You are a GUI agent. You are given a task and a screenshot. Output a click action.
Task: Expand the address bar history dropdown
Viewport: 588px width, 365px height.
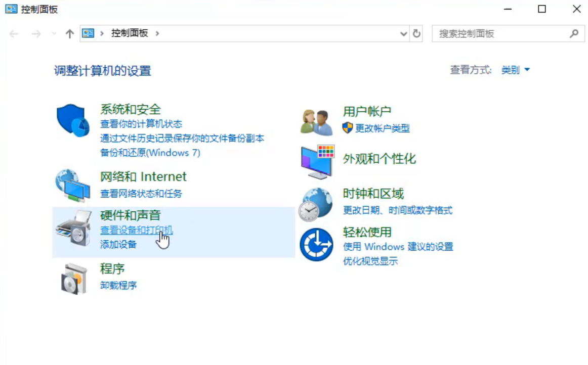tap(403, 33)
